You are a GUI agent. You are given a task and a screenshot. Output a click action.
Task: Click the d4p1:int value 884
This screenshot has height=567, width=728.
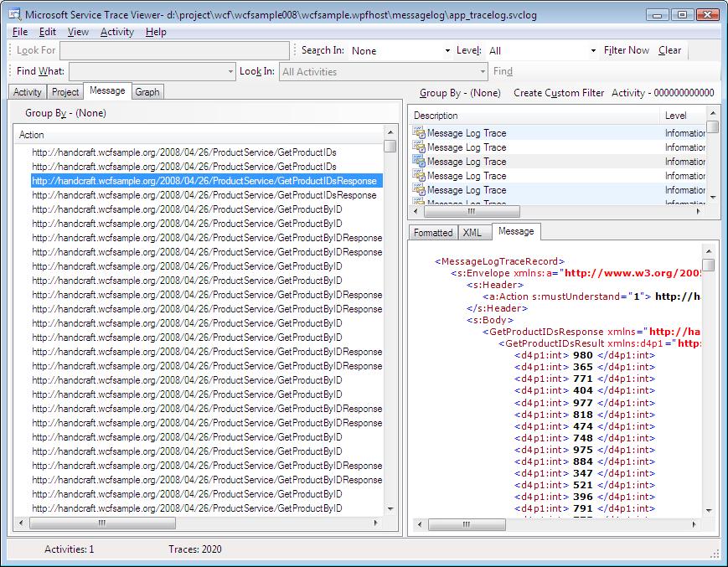pos(583,461)
